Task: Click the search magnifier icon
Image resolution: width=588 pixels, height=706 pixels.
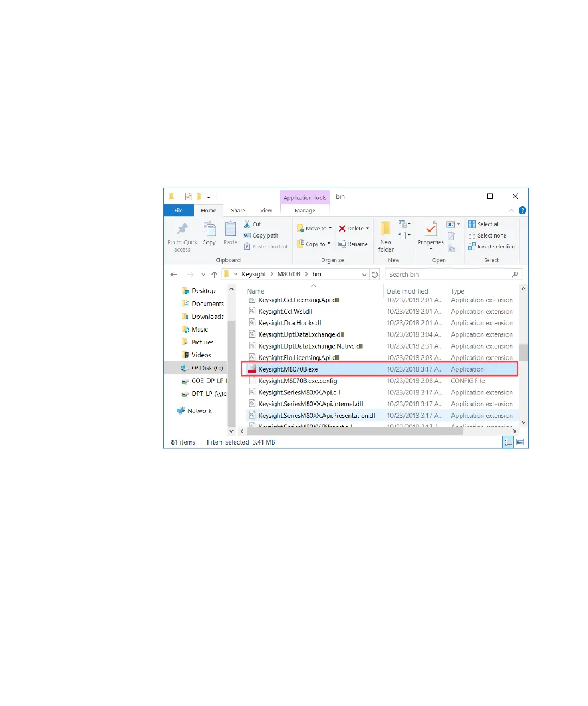Action: (515, 275)
